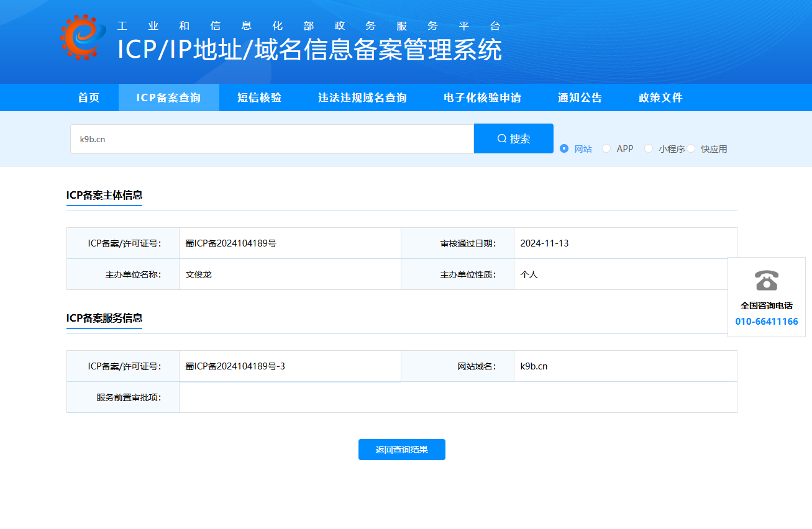Choose the 小程序 query type
This screenshot has width=812, height=529.
[x=649, y=148]
